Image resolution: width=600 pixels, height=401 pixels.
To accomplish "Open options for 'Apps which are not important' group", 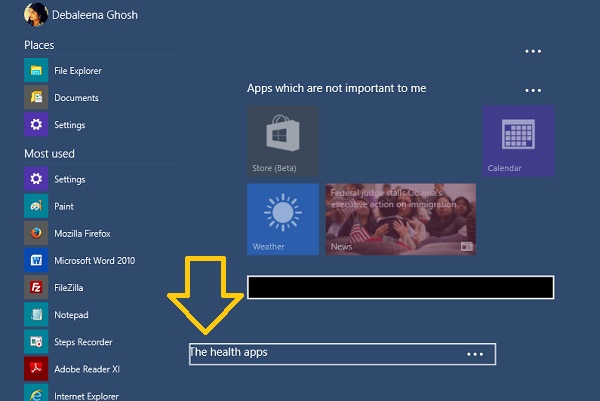I will click(x=533, y=90).
